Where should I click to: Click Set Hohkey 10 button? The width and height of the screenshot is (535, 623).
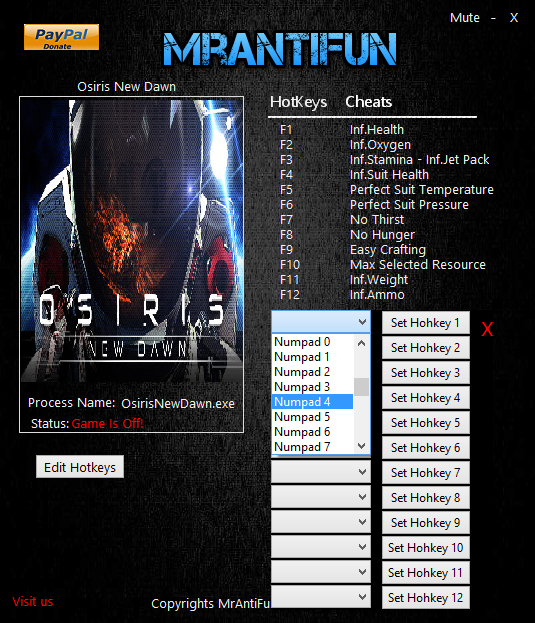pos(425,548)
